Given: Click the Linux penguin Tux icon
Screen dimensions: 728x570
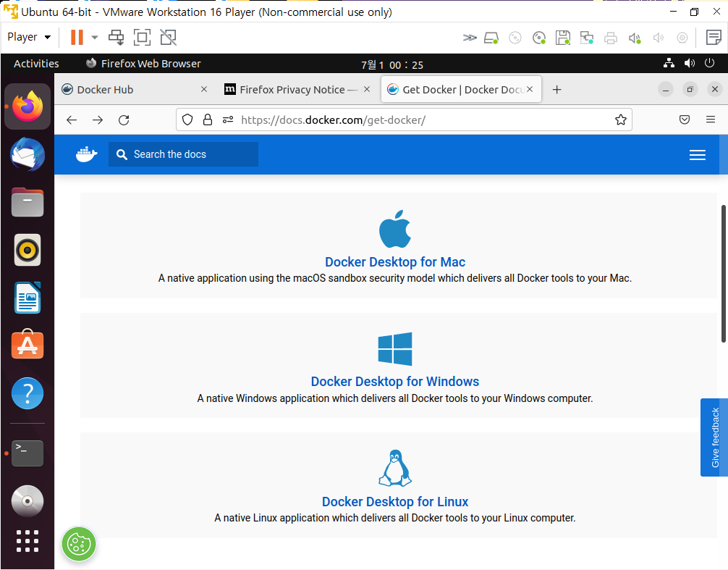Looking at the screenshot, I should coord(395,468).
